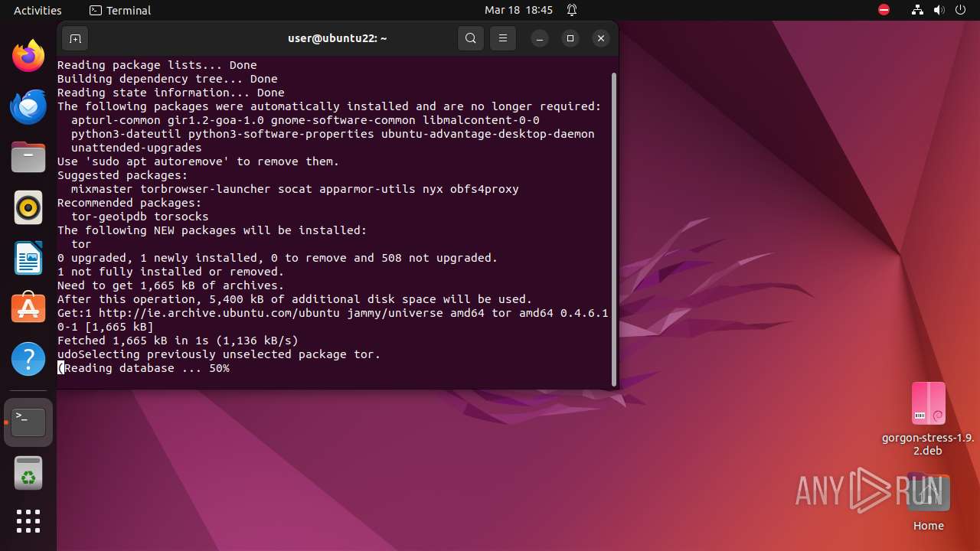Screen dimensions: 980x551
Task: Click 'mixmaster torbrowser-launcher' package line
Action: [x=295, y=189]
